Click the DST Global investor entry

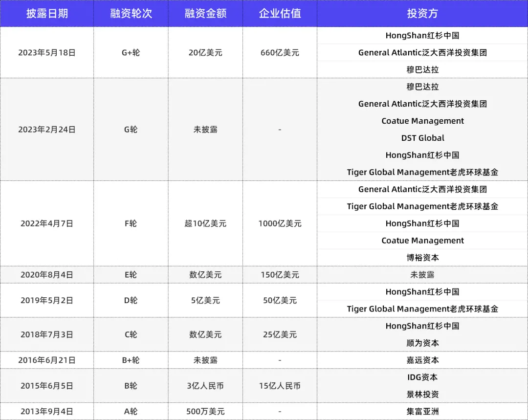click(422, 138)
